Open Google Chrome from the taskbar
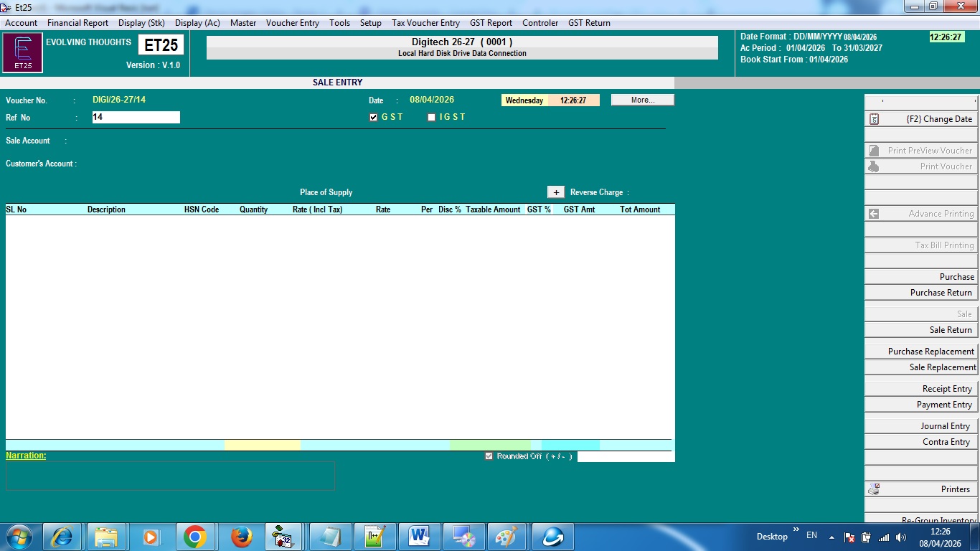The image size is (980, 551). click(x=195, y=537)
